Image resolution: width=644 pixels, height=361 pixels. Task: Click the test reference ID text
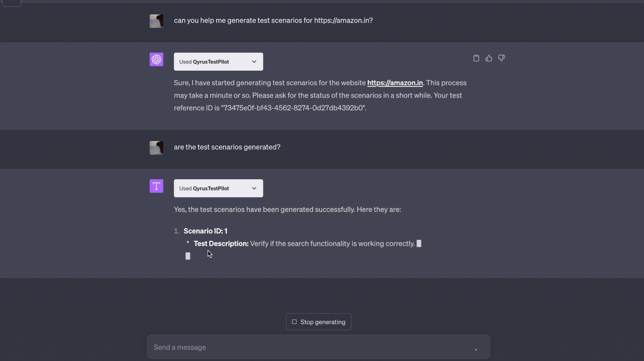(293, 108)
